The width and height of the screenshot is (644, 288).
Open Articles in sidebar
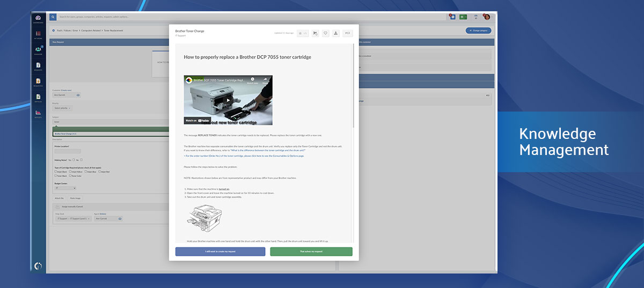coord(38,98)
